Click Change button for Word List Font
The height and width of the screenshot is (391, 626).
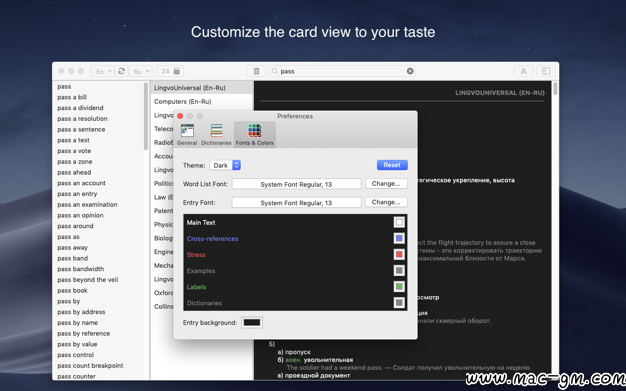pyautogui.click(x=386, y=184)
